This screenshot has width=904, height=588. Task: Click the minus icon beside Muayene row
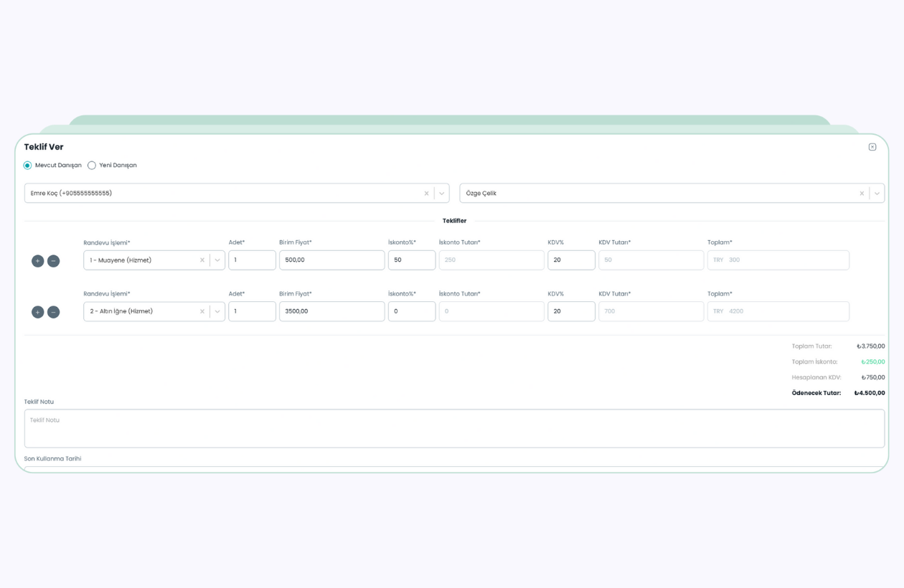pos(53,261)
